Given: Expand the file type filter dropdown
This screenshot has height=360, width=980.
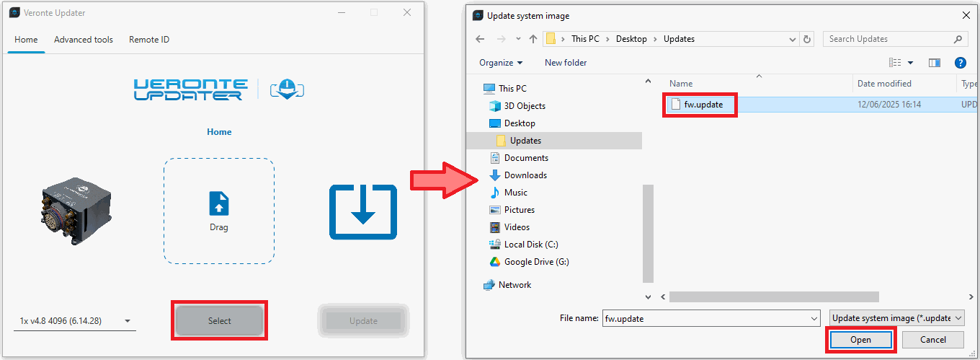Looking at the screenshot, I should 896,318.
